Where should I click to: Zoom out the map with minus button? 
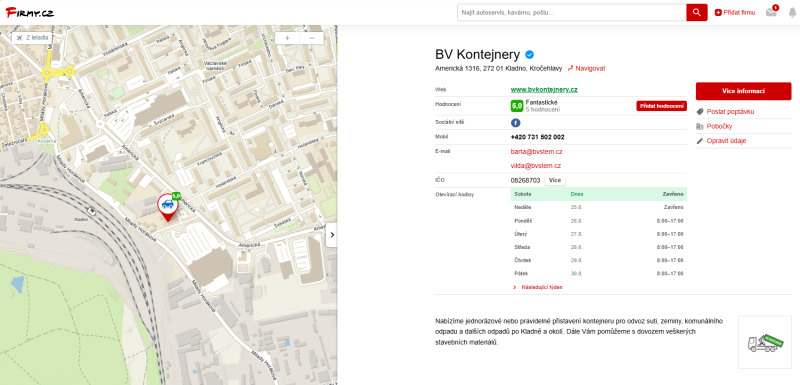point(312,38)
